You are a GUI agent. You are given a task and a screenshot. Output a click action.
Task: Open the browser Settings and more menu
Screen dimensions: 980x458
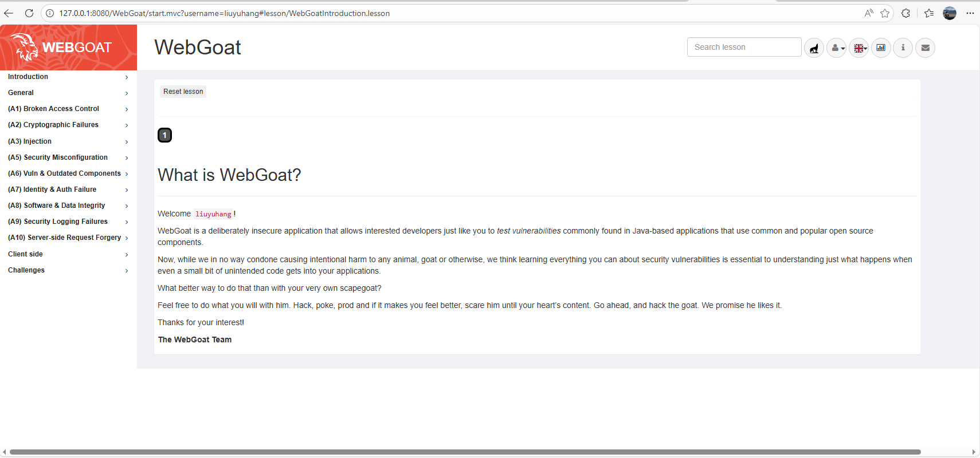[x=970, y=13]
